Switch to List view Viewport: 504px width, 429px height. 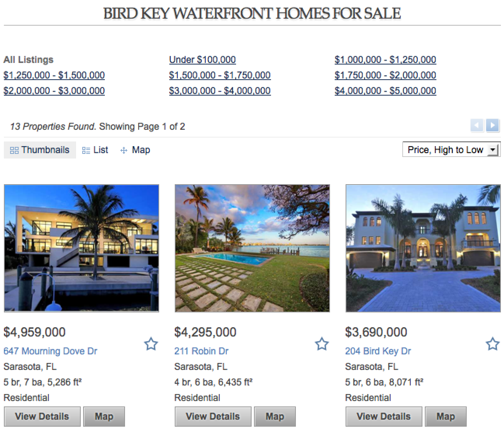point(96,150)
